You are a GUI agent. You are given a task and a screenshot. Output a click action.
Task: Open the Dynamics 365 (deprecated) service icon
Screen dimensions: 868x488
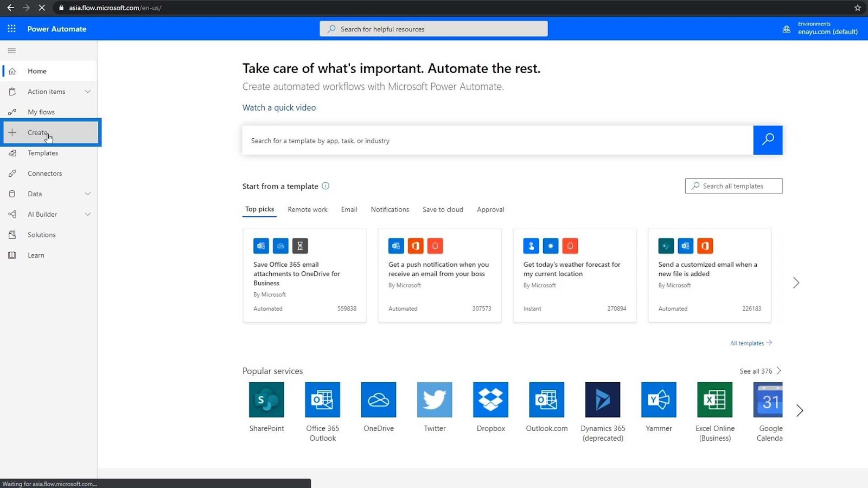pos(603,400)
